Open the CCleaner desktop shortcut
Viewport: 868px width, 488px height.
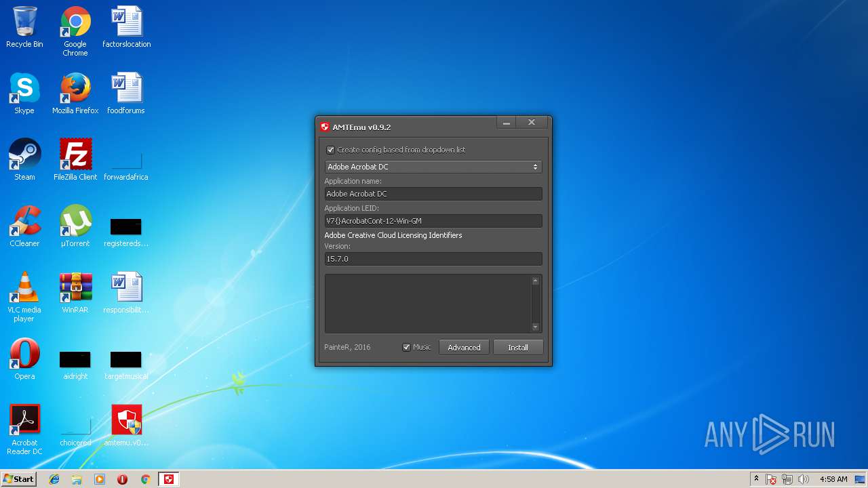[x=24, y=226]
